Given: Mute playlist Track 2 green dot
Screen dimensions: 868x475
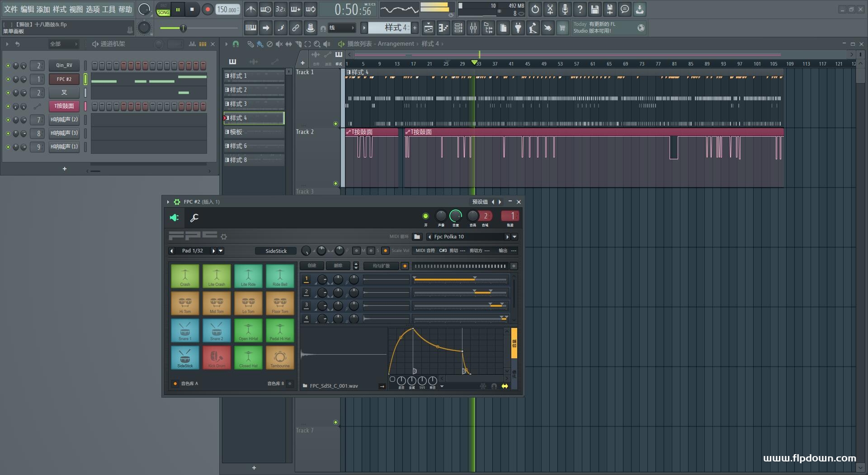Looking at the screenshot, I should [335, 183].
